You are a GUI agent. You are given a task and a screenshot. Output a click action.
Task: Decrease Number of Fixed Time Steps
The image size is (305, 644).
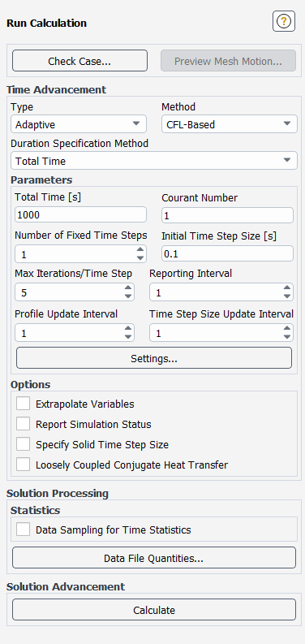tap(140, 258)
